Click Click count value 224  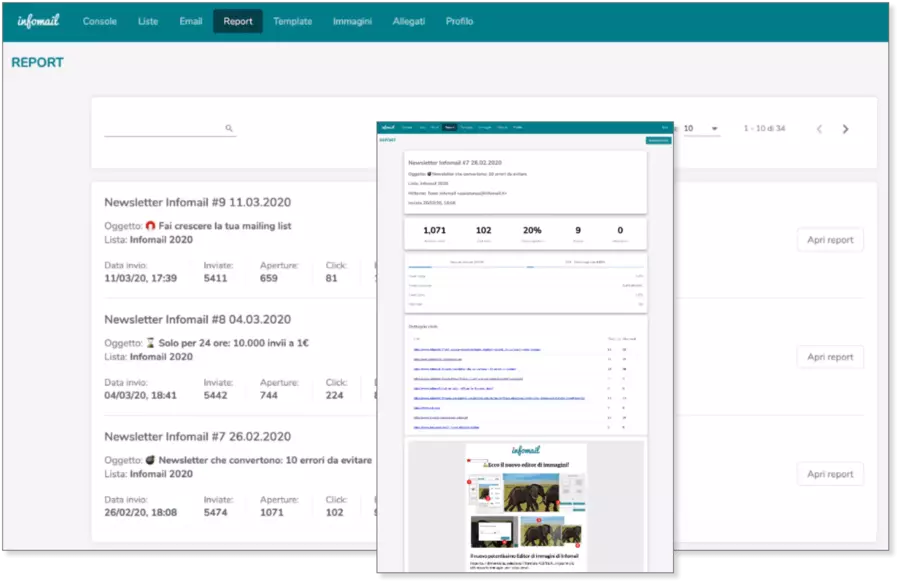[x=335, y=395]
